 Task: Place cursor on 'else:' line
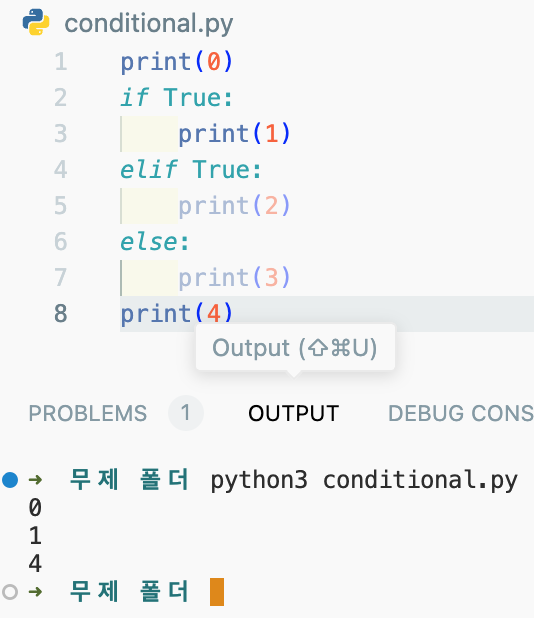(154, 242)
